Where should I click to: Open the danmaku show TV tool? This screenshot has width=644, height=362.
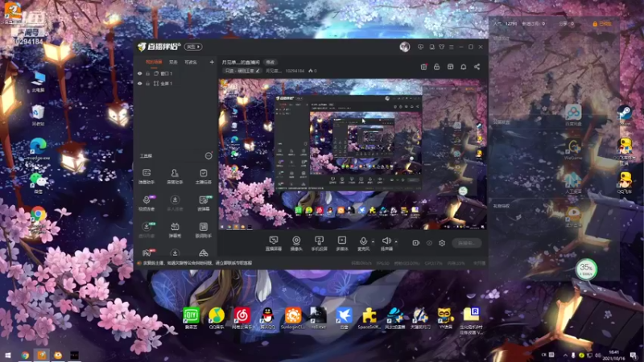click(175, 230)
